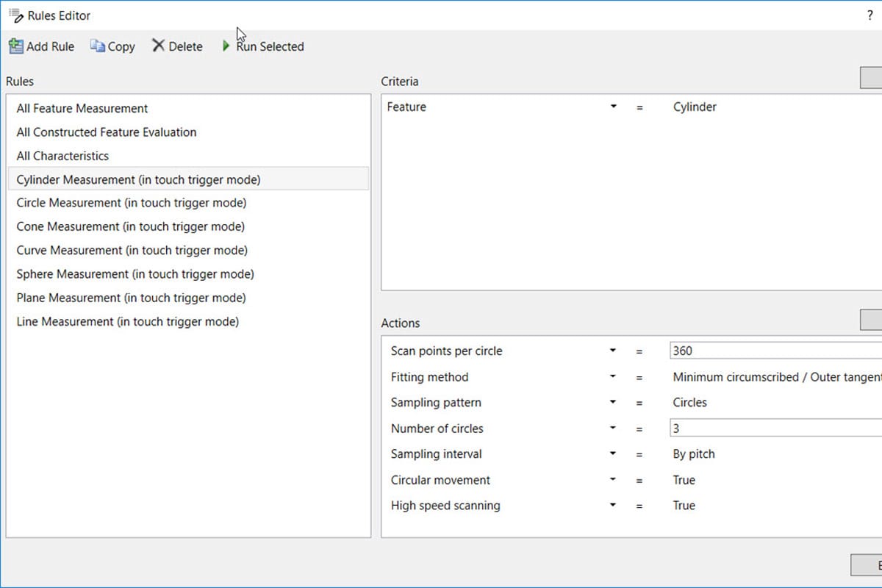The width and height of the screenshot is (882, 588).
Task: Toggle the Circular movement True value
Action: click(684, 480)
